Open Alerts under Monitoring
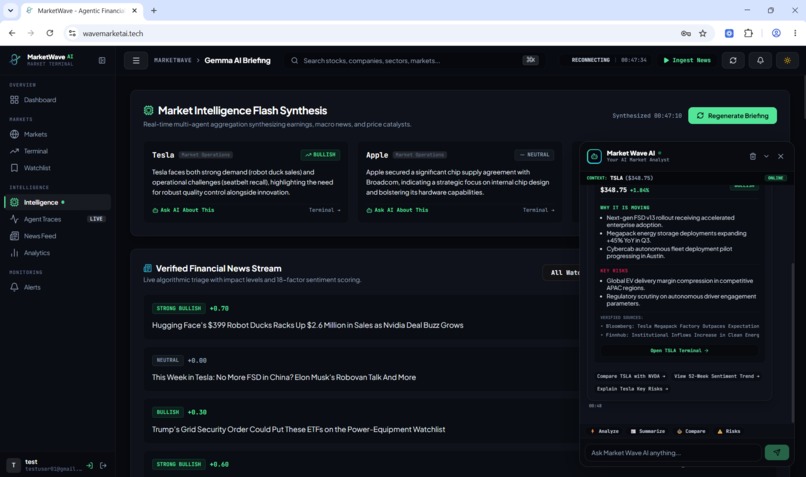 57,287
